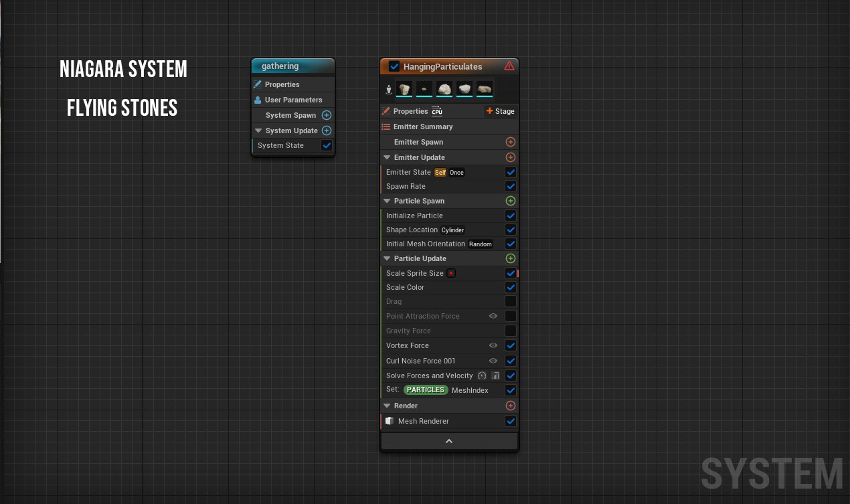This screenshot has height=504, width=850.
Task: Disable Solve Forces and Velocity checkbox
Action: pyautogui.click(x=511, y=375)
